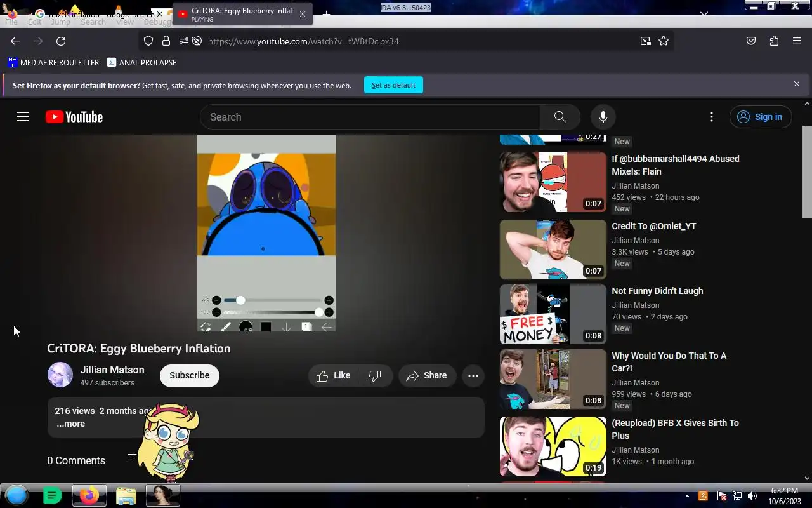Open Jillian Matson channel name link

click(112, 370)
